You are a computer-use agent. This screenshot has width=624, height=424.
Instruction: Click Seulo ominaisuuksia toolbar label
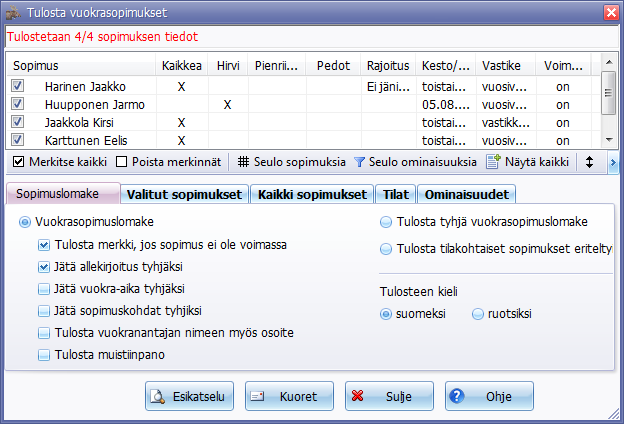click(423, 162)
